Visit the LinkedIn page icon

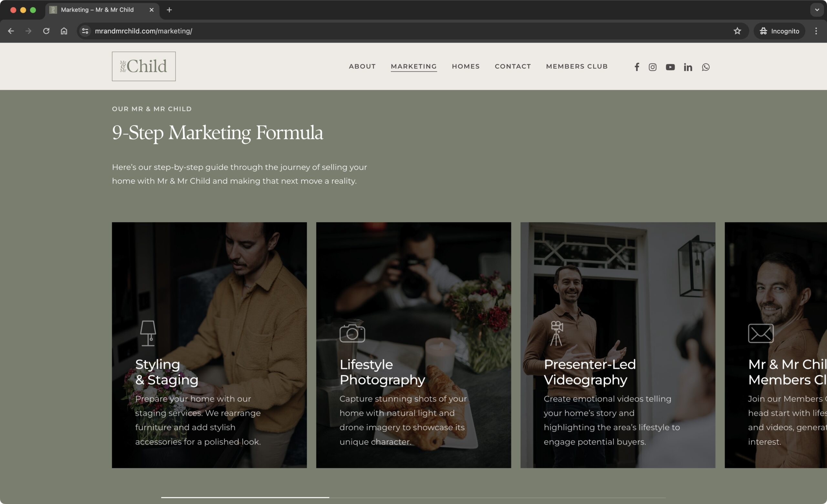688,67
